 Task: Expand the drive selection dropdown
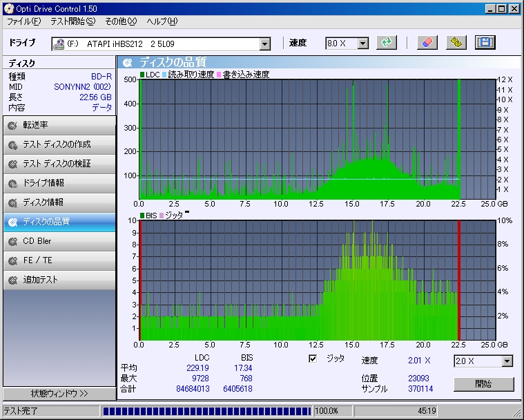265,44
